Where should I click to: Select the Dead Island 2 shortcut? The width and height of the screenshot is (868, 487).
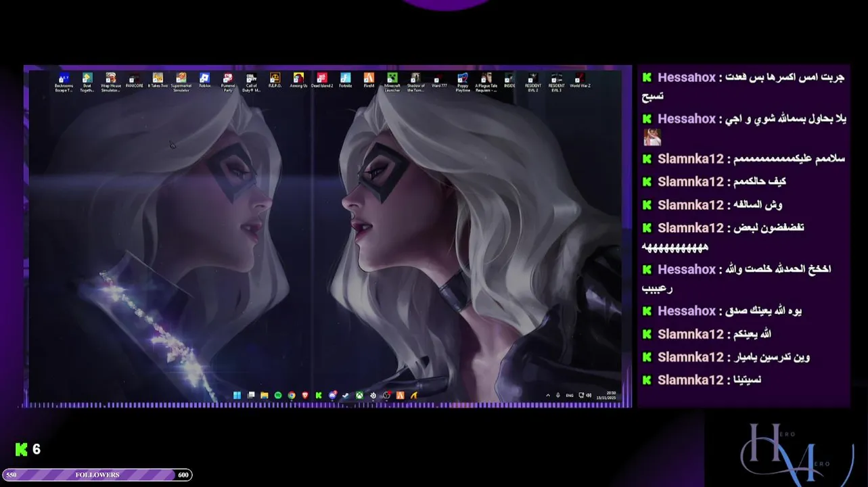click(x=322, y=81)
